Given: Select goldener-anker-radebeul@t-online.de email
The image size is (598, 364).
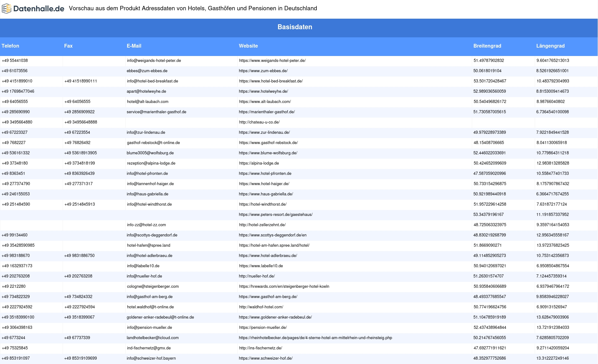Looking at the screenshot, I should [x=160, y=317].
